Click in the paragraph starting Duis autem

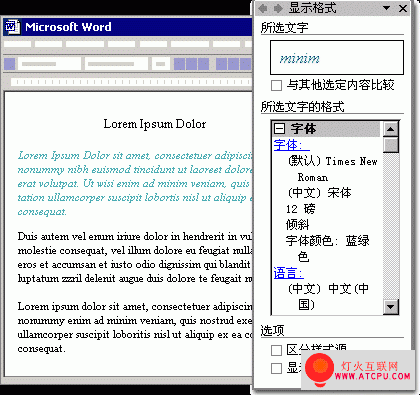135,257
